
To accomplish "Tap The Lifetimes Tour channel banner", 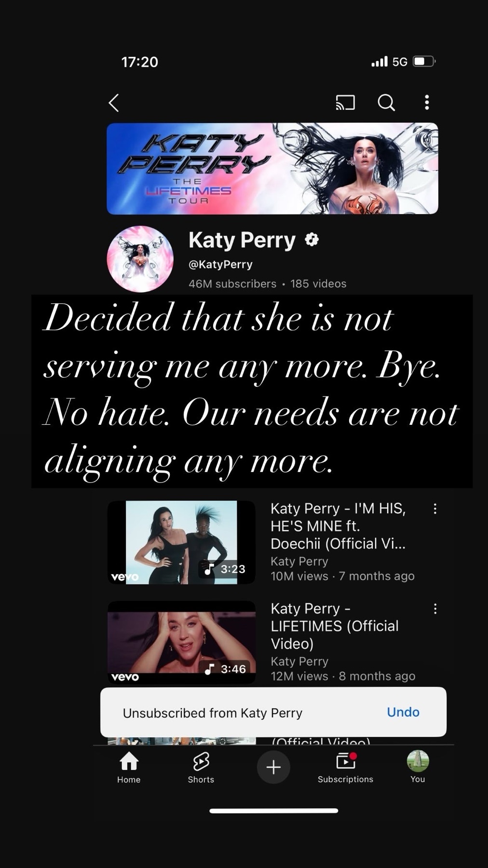I will [x=272, y=168].
